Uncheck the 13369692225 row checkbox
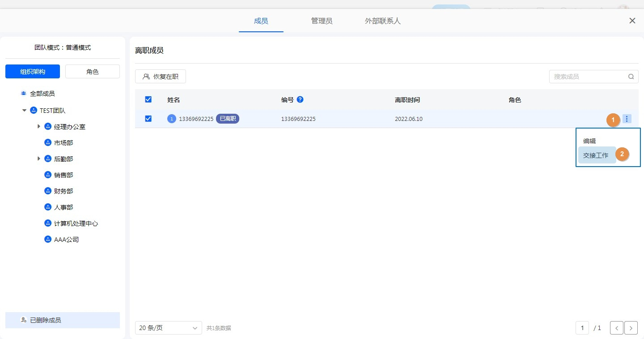This screenshot has height=339, width=644. point(148,119)
